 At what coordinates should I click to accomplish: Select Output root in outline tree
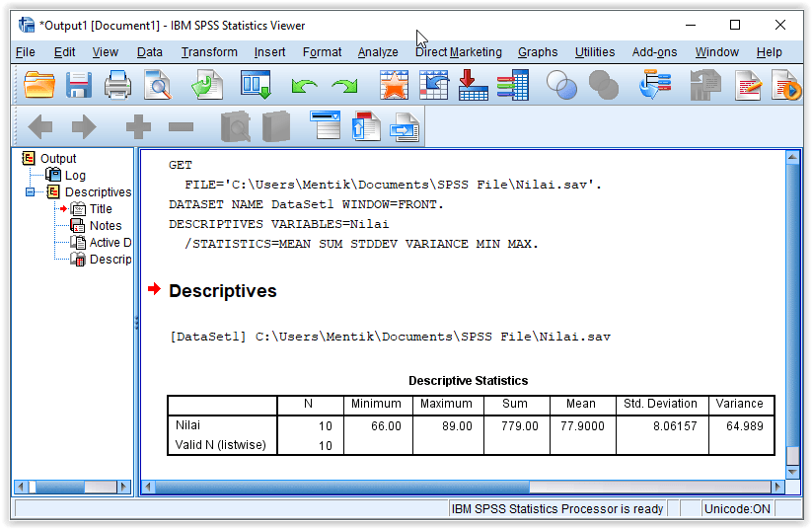coord(58,159)
